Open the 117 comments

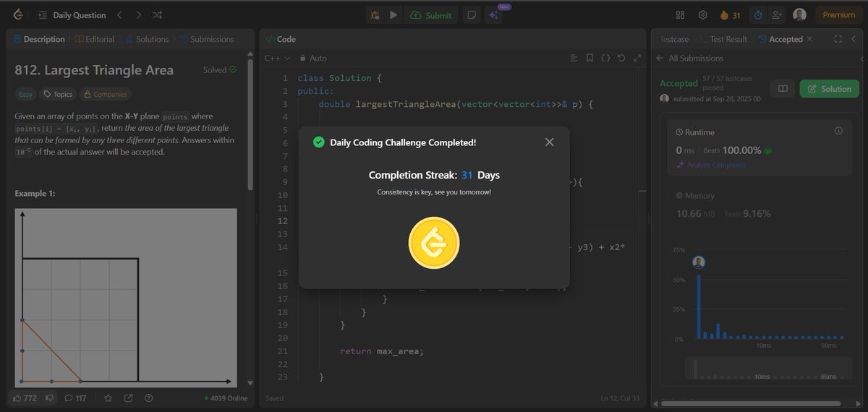click(76, 398)
